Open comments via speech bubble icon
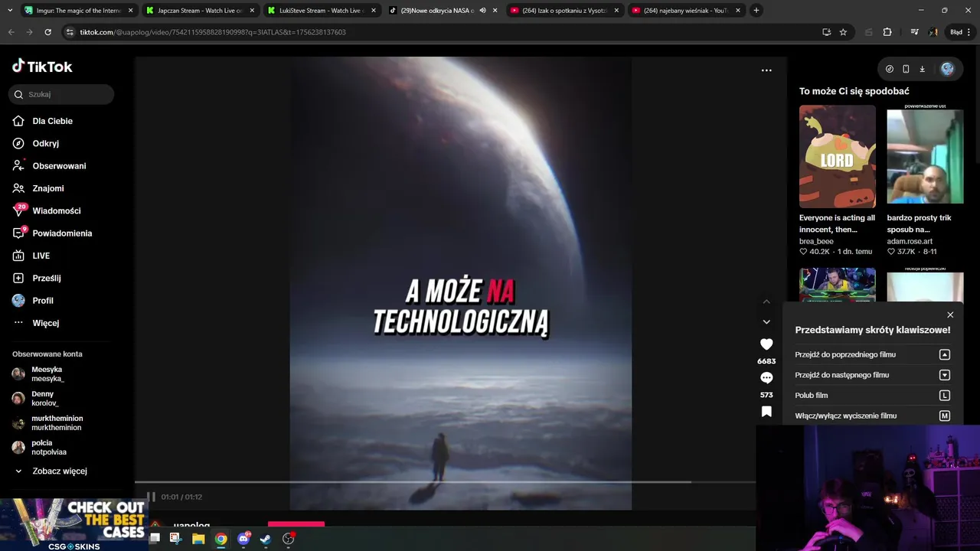Viewport: 980px width, 551px height. [766, 378]
